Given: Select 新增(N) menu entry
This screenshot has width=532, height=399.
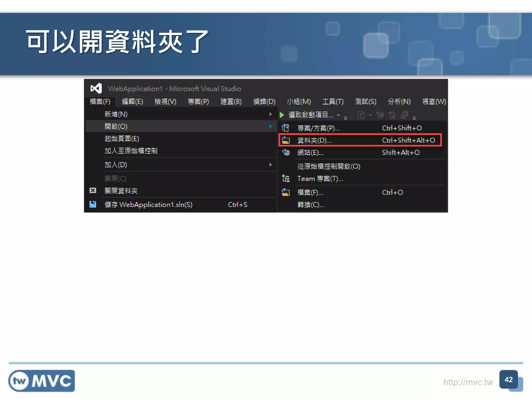Looking at the screenshot, I should coord(181,114).
